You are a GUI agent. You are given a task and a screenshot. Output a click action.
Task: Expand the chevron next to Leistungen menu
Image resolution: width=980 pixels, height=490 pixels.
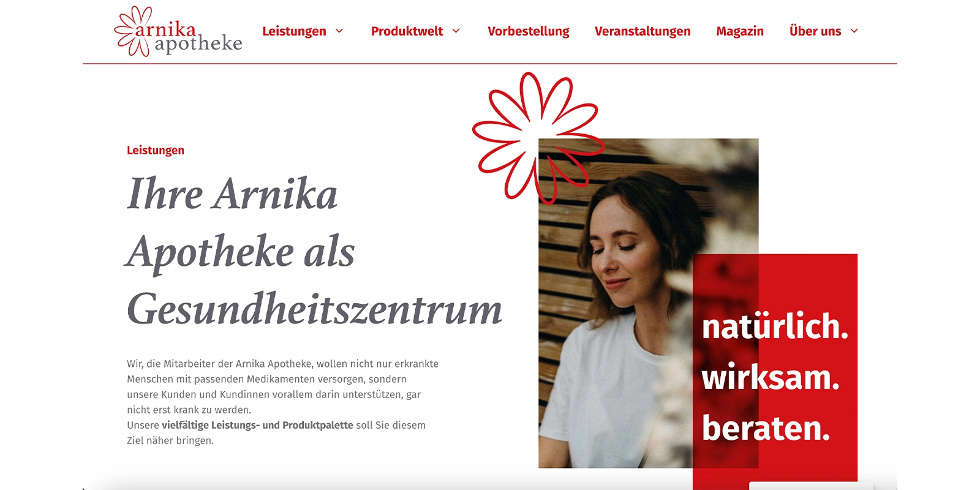click(x=339, y=31)
